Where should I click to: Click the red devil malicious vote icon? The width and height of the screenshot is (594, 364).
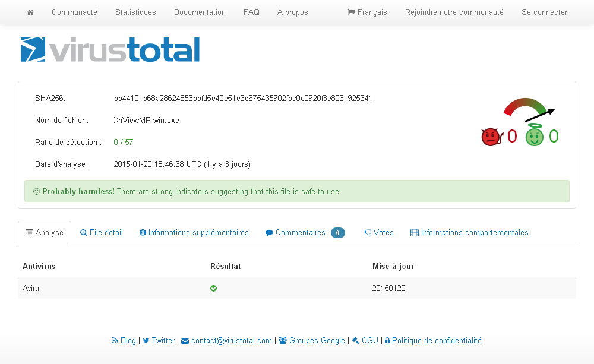pos(492,137)
